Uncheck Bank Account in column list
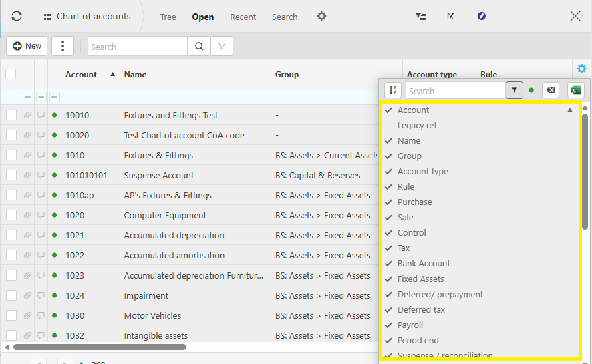Screen dimensions: 592x364 point(424,263)
